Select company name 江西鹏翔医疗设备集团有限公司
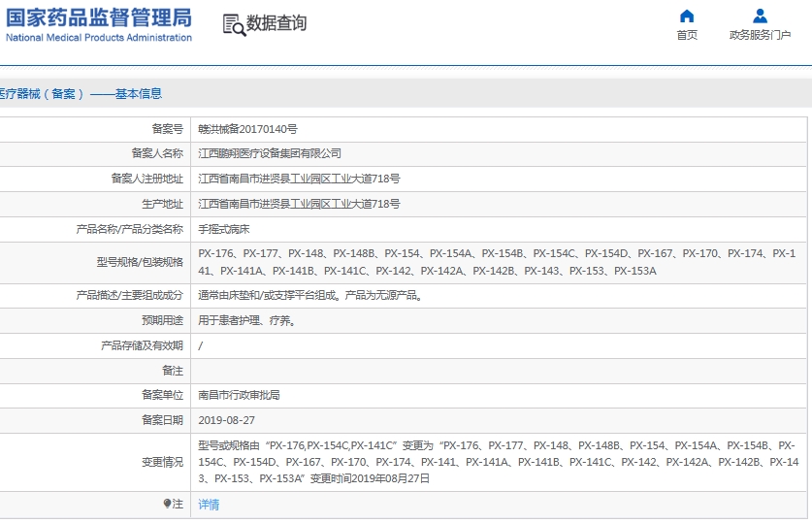 coord(270,153)
